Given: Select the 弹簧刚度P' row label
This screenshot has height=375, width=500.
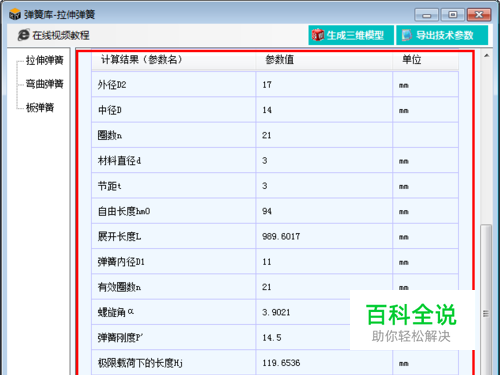Looking at the screenshot, I should click(120, 338).
